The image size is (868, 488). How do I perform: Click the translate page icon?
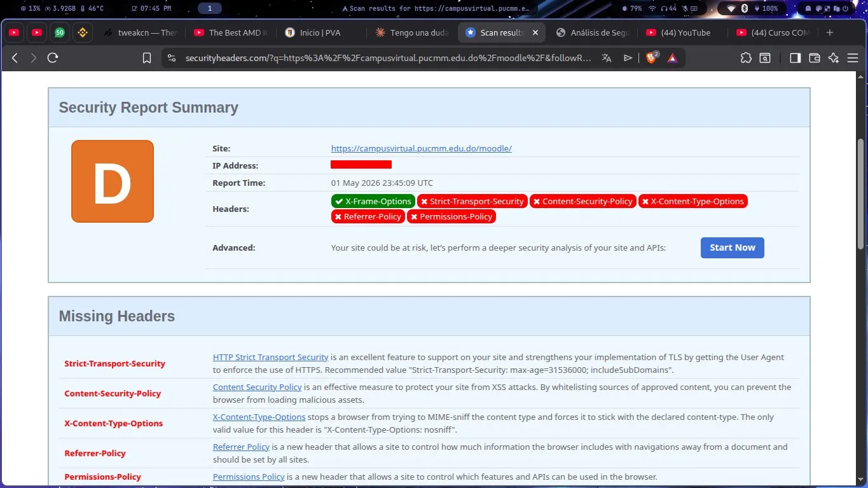[607, 58]
